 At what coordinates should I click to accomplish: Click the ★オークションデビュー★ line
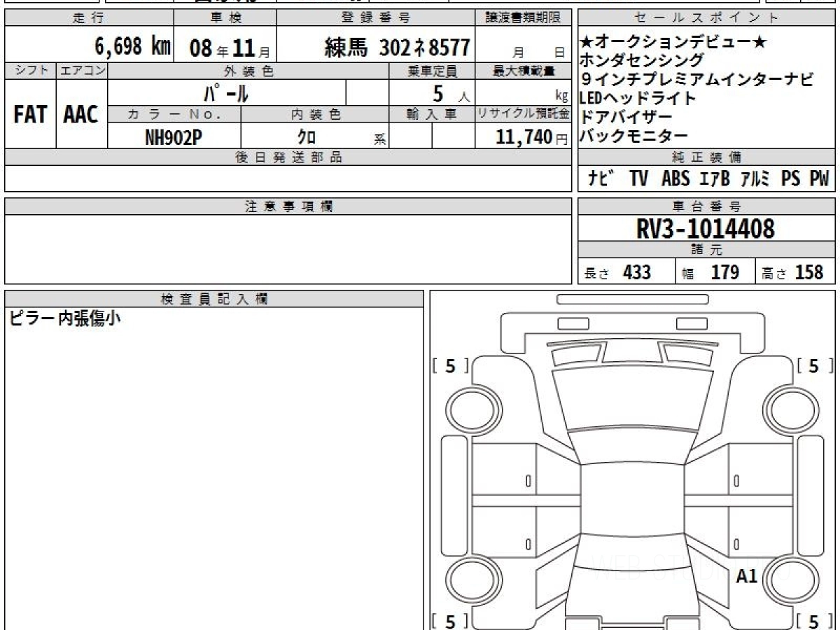click(x=673, y=43)
